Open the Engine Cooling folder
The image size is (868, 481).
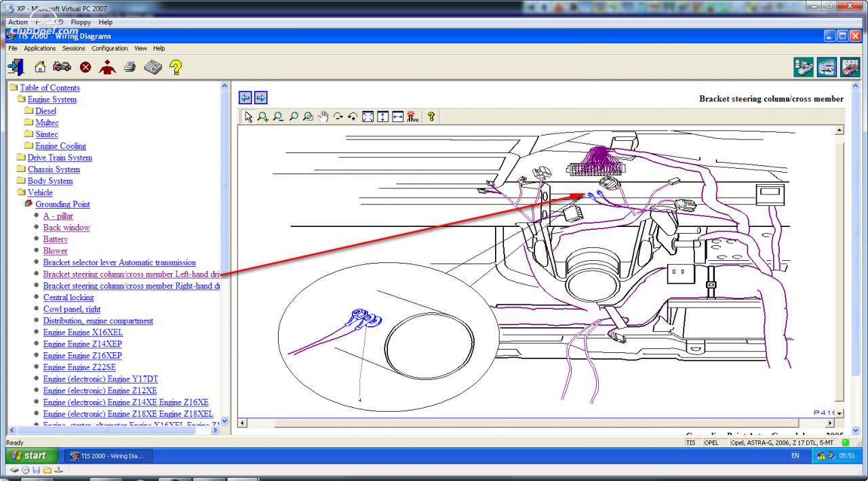[x=60, y=146]
